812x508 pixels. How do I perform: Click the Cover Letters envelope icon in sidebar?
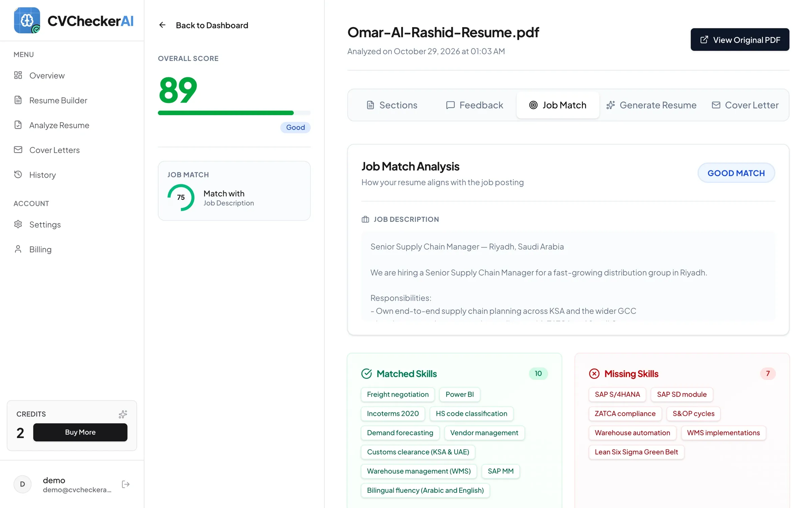click(x=18, y=150)
